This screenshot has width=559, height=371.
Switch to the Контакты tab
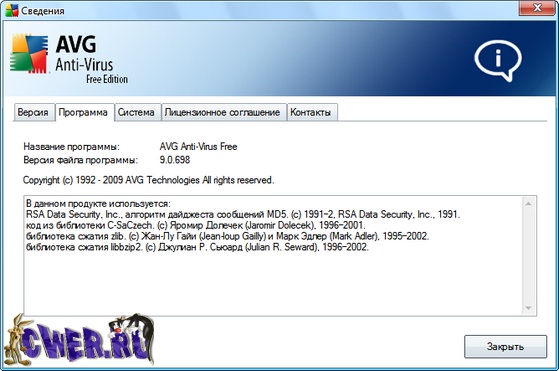tap(312, 113)
